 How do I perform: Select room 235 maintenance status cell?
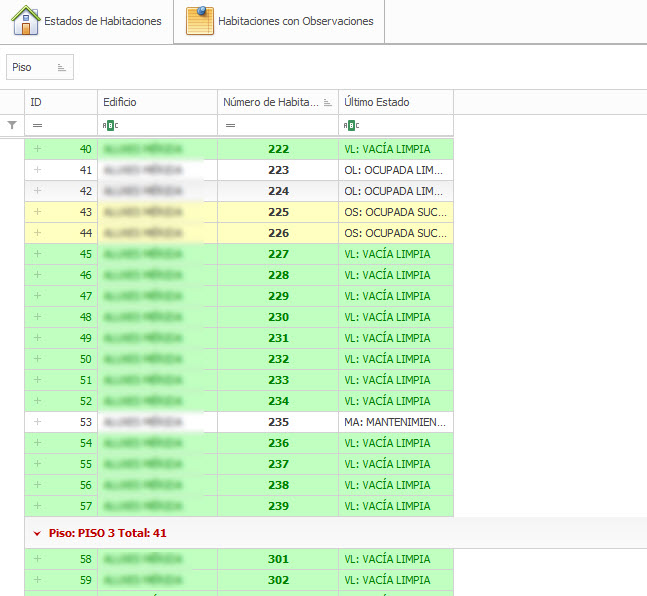pyautogui.click(x=394, y=422)
